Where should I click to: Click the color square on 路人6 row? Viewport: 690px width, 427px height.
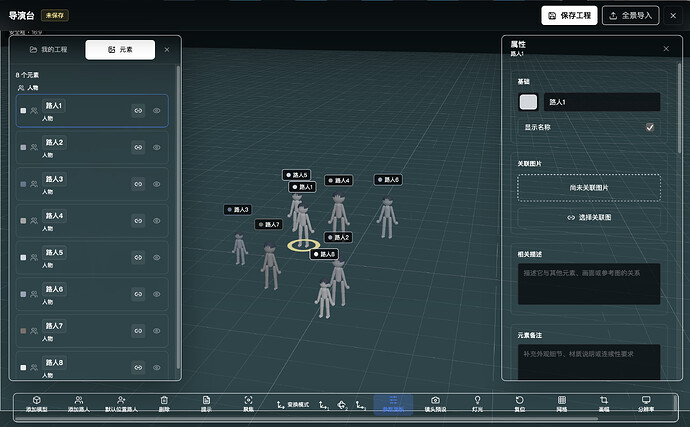23,294
